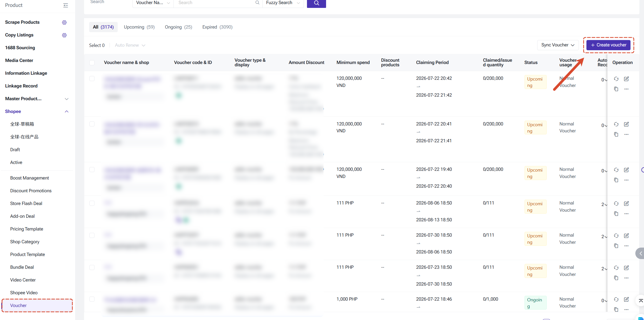Image resolution: width=644 pixels, height=320 pixels.
Task: Tick the checkbox for the first voucher row
Action: 92,79
